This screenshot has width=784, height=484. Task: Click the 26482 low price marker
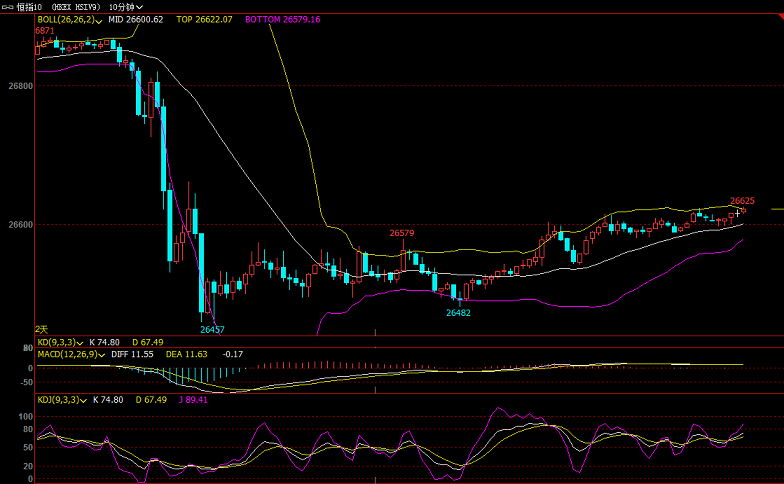point(458,312)
